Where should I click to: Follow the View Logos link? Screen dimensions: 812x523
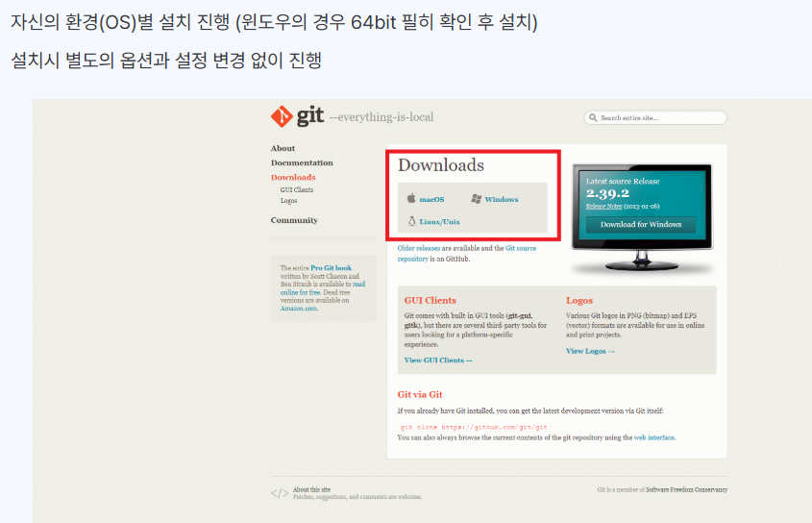pos(590,352)
